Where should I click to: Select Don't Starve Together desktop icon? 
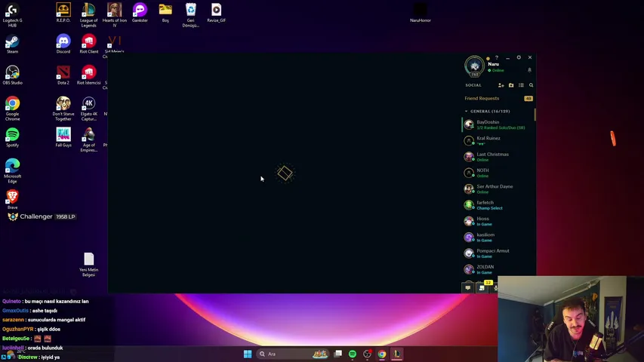[63, 109]
